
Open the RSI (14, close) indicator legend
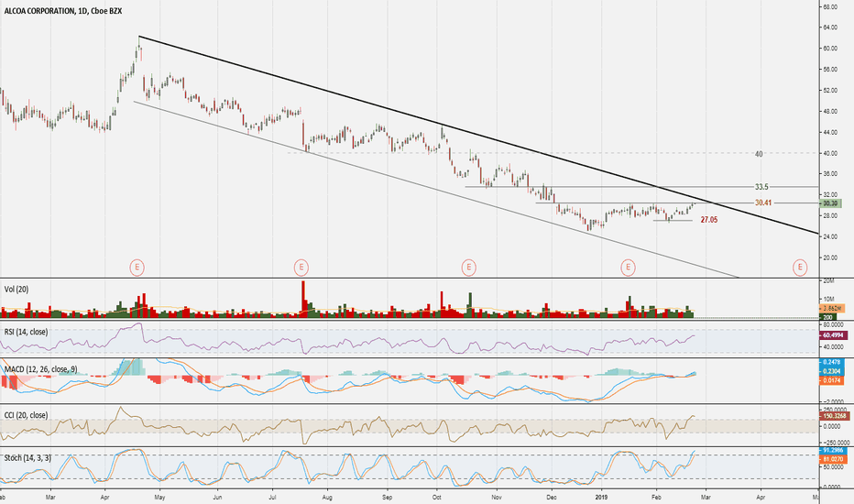click(26, 332)
